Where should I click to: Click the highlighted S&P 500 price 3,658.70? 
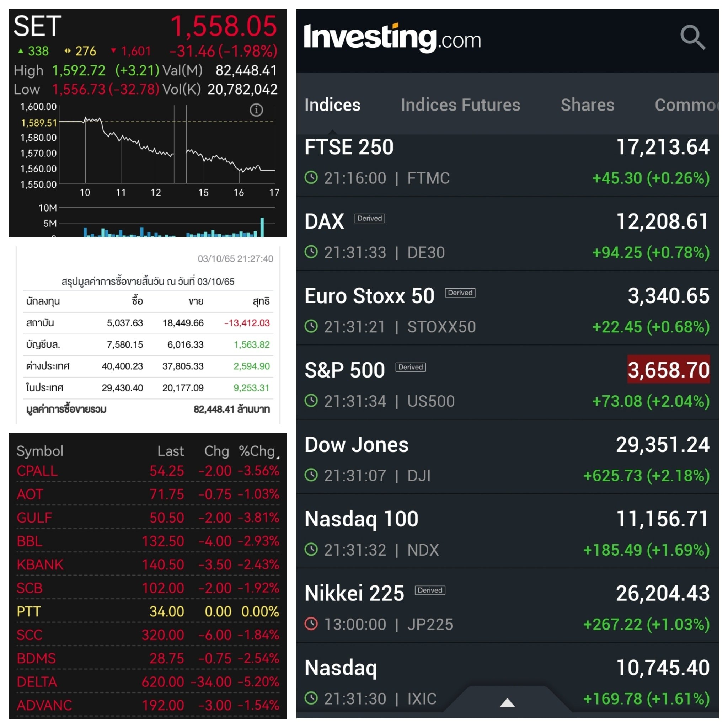669,369
